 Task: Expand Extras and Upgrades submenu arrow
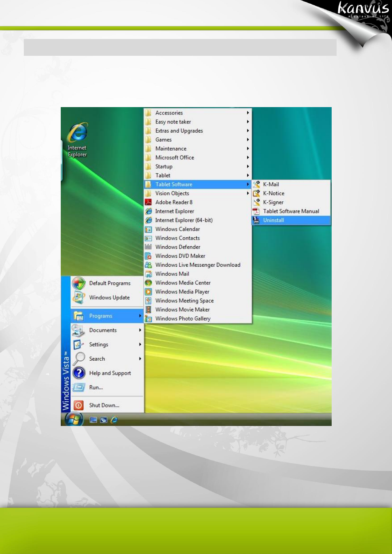pyautogui.click(x=248, y=131)
